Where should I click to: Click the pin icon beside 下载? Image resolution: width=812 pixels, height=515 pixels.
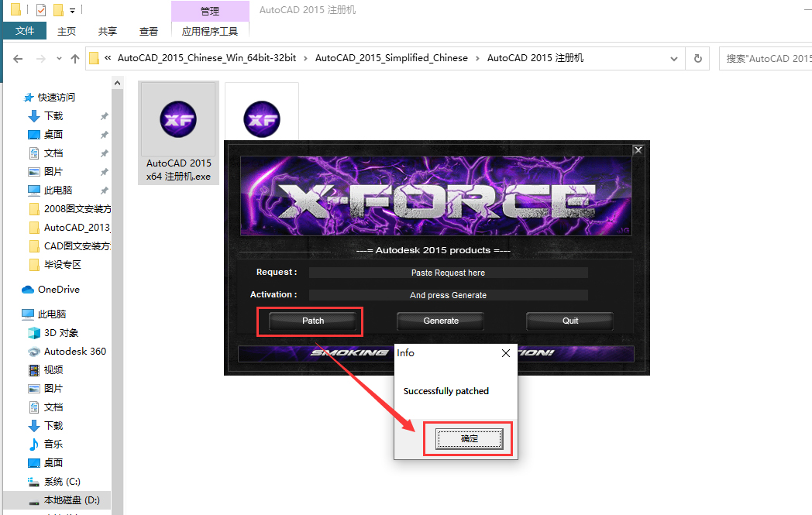pos(104,116)
